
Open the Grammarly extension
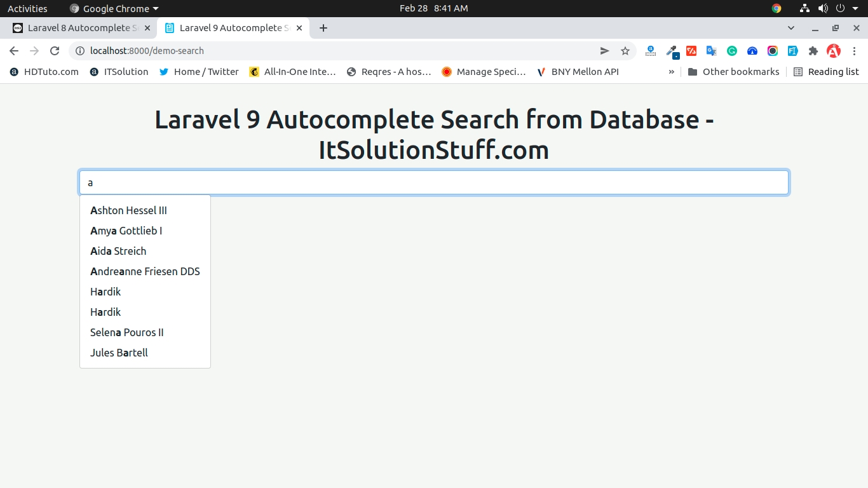coord(732,51)
